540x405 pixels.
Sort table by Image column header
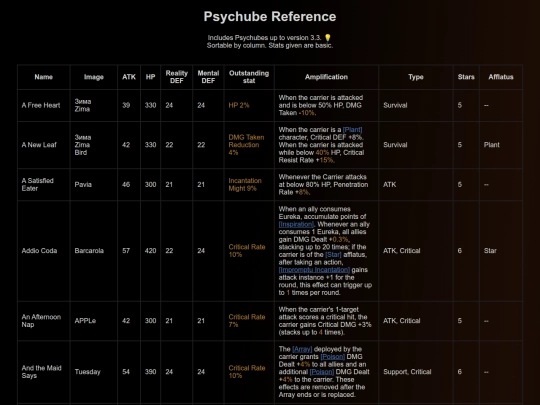coord(94,77)
